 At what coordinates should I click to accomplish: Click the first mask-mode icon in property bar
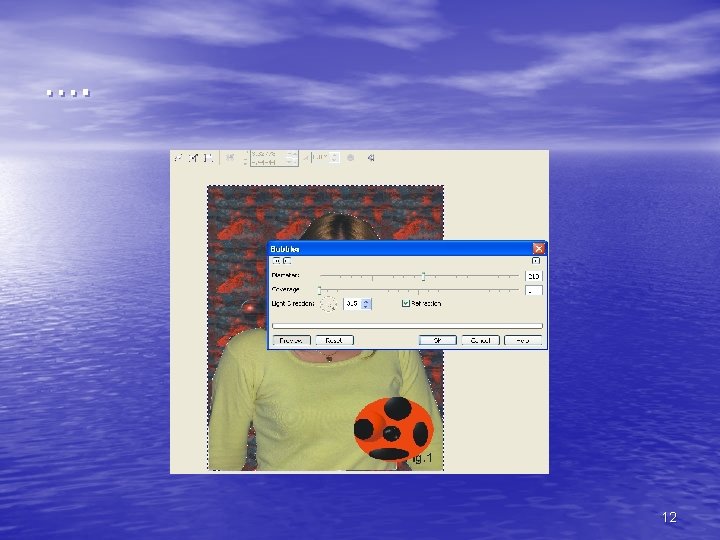[x=179, y=158]
